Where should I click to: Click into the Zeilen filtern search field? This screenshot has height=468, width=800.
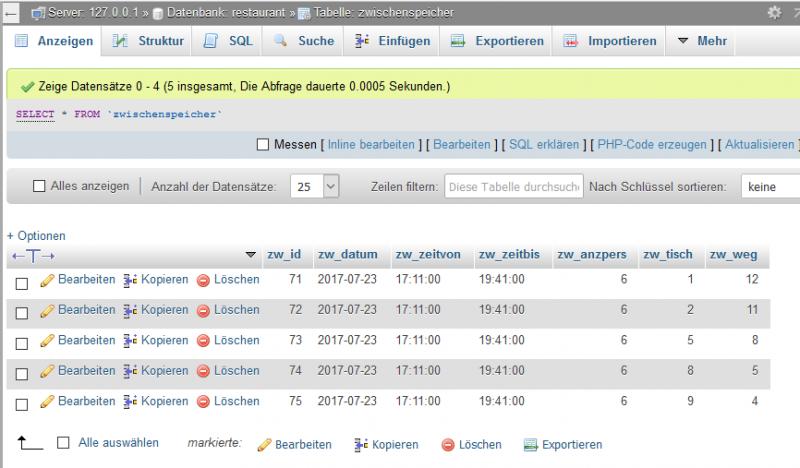[x=514, y=187]
